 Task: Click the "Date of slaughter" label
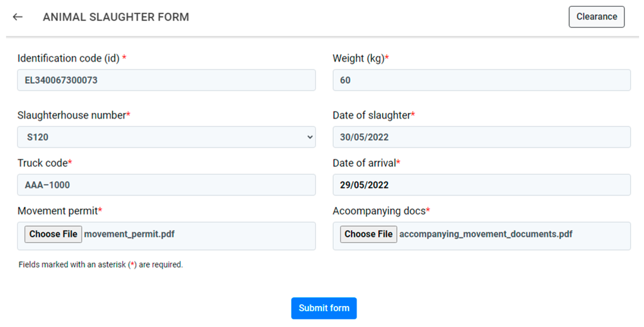[x=371, y=115]
